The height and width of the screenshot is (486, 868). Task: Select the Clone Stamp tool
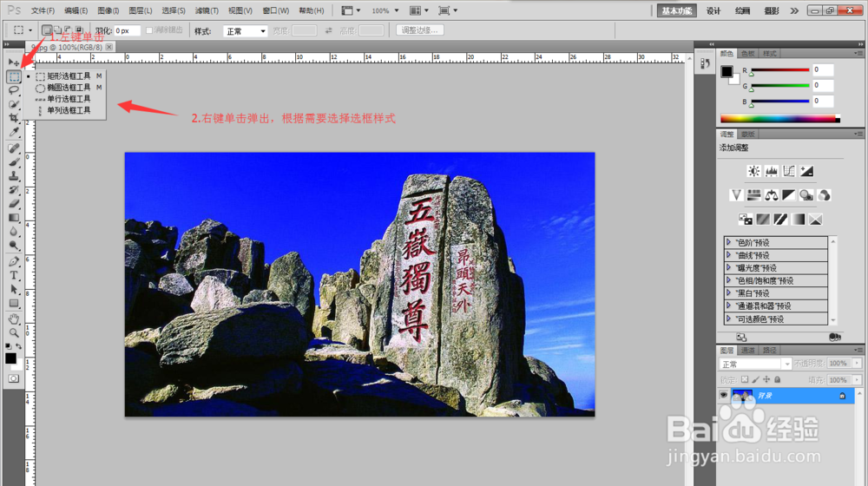click(x=14, y=176)
